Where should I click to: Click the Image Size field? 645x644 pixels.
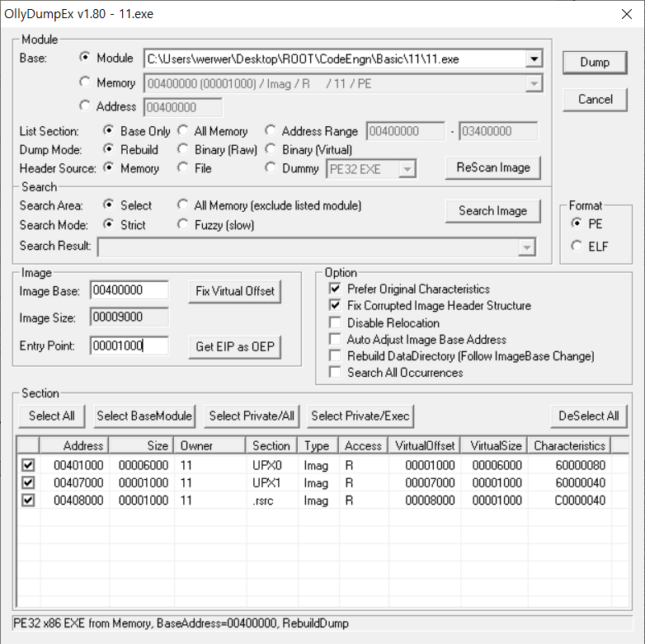[x=129, y=317]
